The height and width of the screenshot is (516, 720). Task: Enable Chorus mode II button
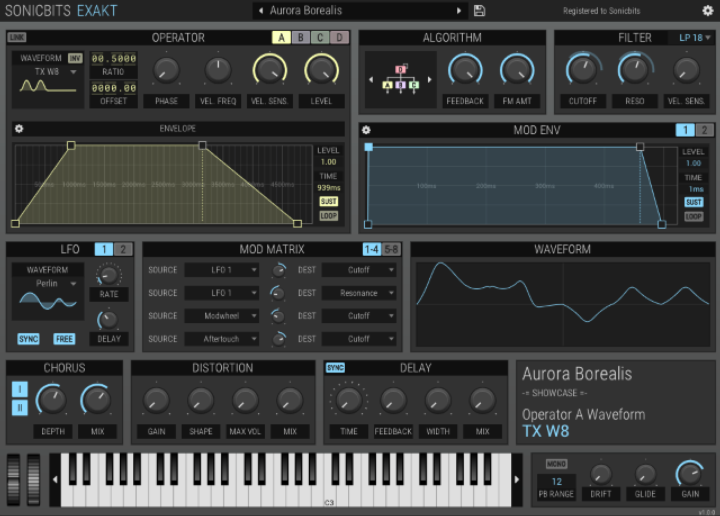tap(20, 407)
